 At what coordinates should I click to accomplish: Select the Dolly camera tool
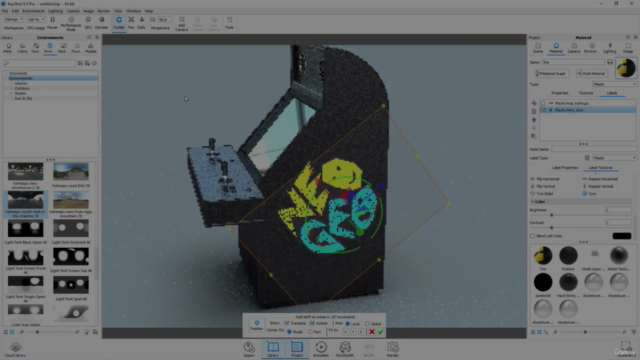tap(142, 22)
